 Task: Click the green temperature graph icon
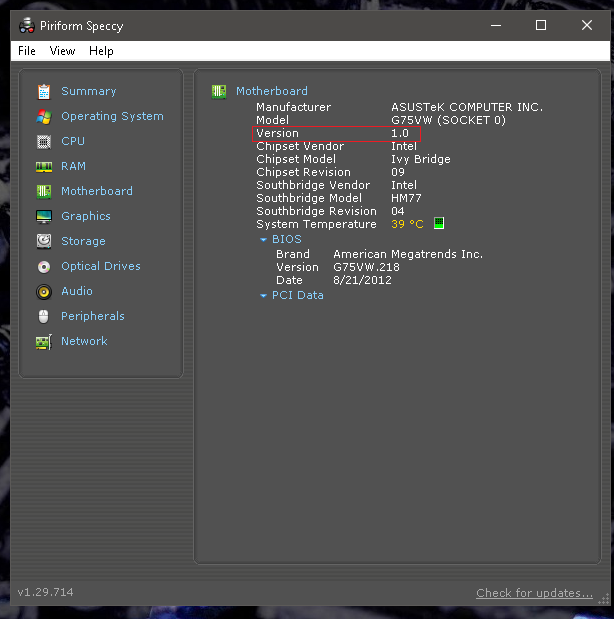pyautogui.click(x=439, y=223)
